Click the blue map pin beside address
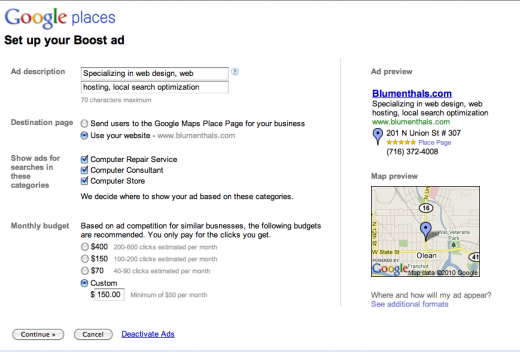 click(x=377, y=136)
